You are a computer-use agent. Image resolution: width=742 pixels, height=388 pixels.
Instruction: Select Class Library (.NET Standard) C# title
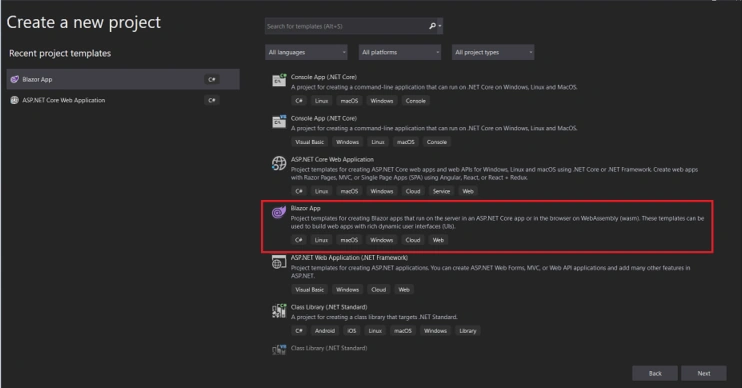[x=329, y=307]
